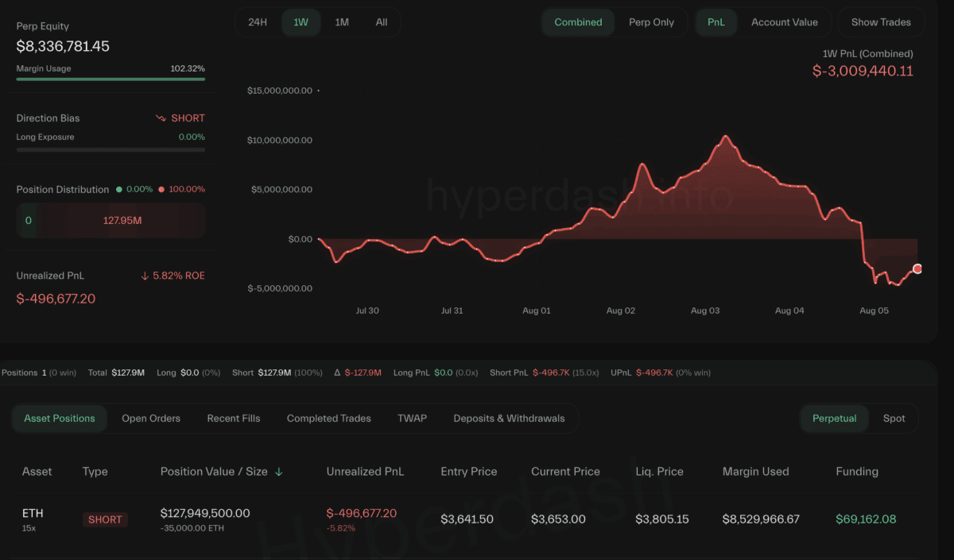Click the $10,000,000.00 axis label
Image resolution: width=954 pixels, height=560 pixels.
[280, 140]
